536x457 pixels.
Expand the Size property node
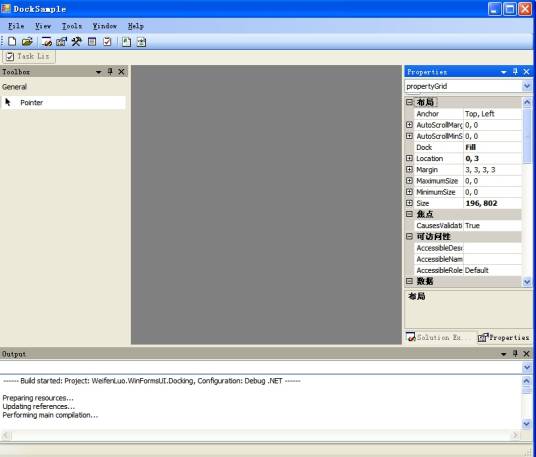(x=409, y=203)
